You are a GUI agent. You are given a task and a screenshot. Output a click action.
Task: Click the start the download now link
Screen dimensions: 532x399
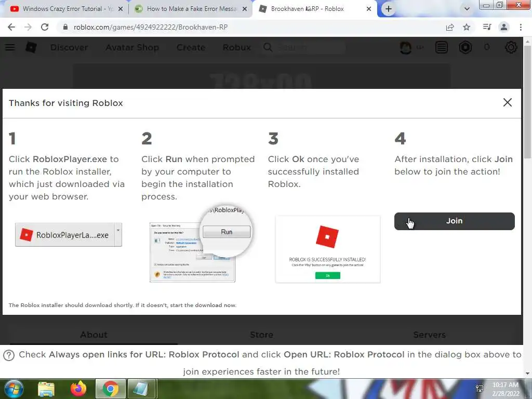[203, 305]
